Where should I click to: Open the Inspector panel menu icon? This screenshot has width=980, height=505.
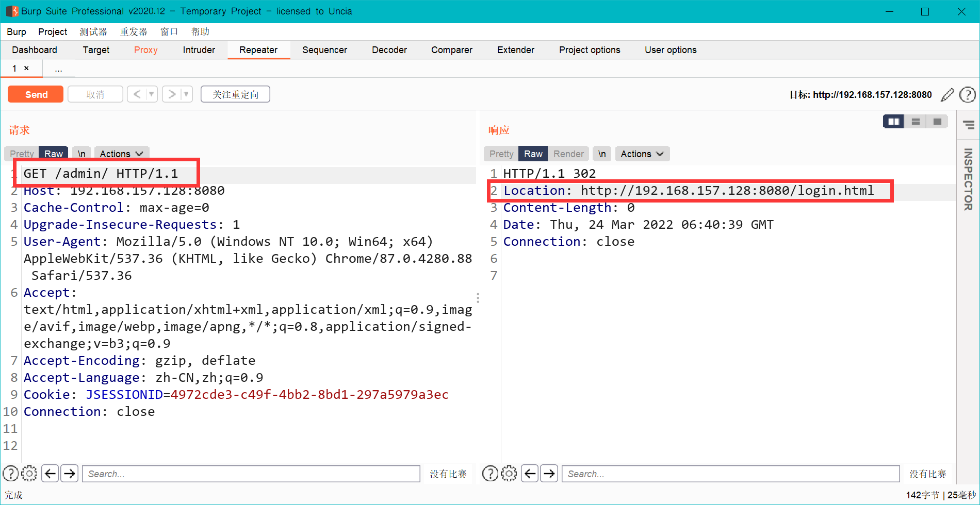click(x=969, y=125)
